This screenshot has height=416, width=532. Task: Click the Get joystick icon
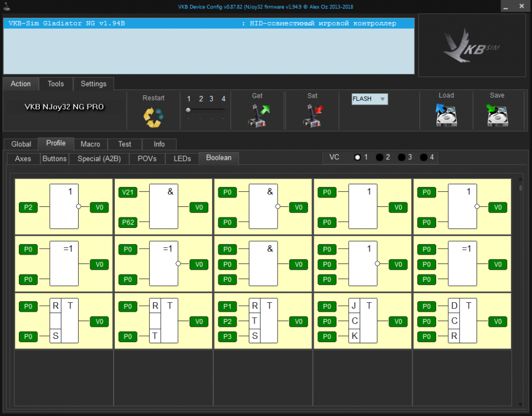[x=258, y=115]
